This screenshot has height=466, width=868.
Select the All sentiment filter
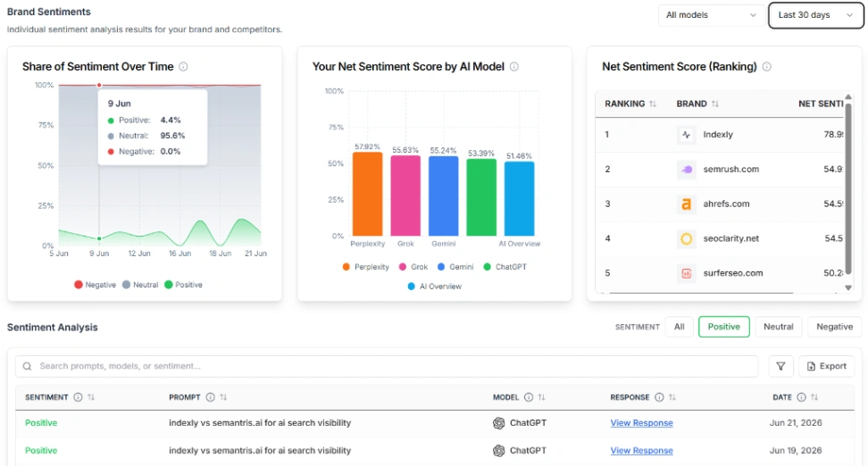coord(680,327)
